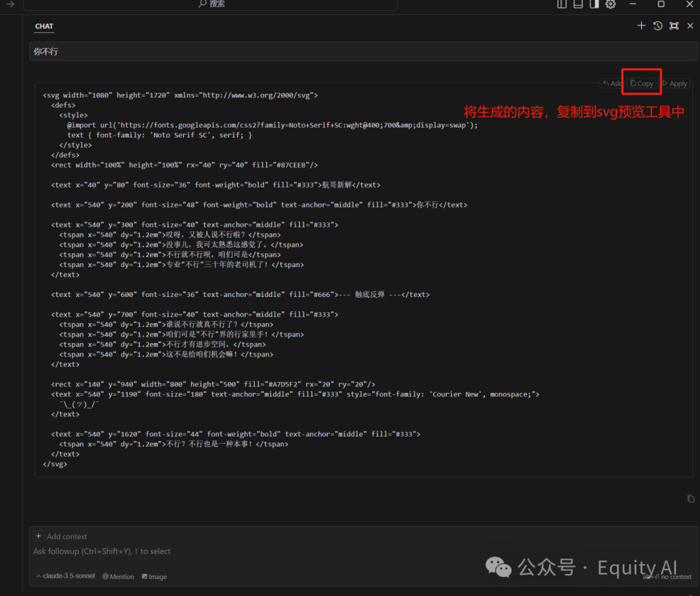Click the @import url fonts line
This screenshot has width=700, height=596.
point(272,125)
